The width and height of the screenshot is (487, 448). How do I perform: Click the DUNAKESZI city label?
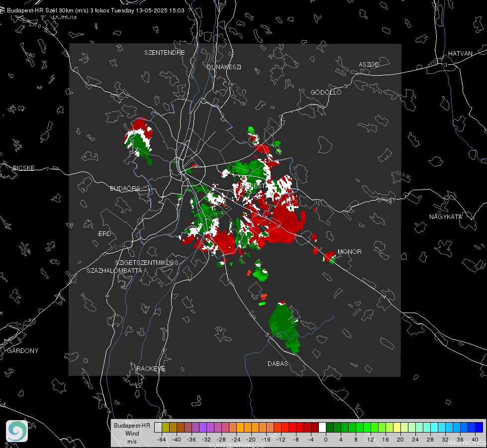pos(224,67)
